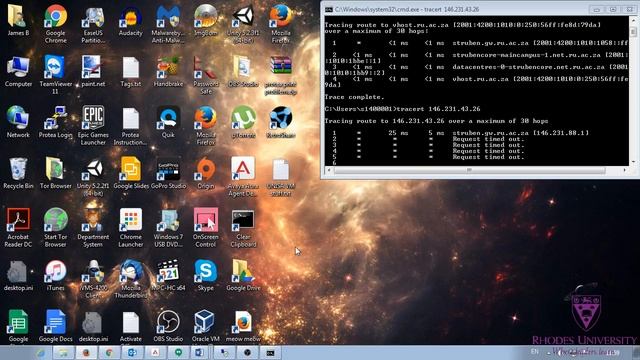Open Password Safe shortcut
640x360 pixels.
click(206, 75)
